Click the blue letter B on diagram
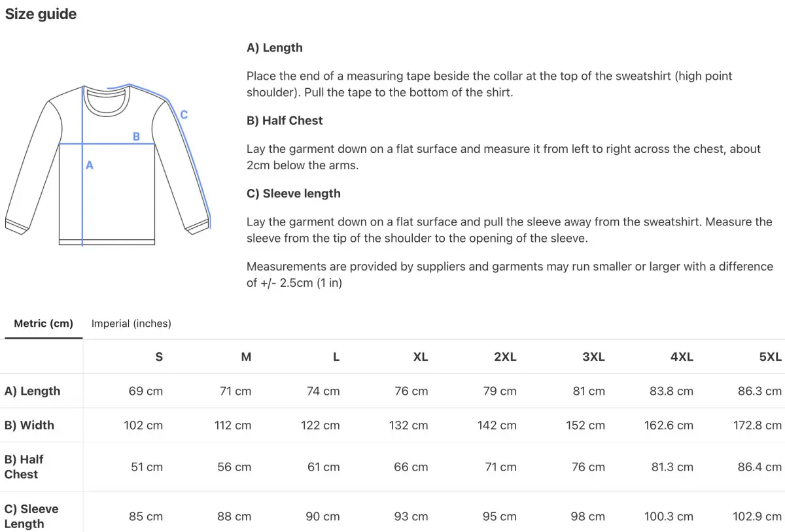 tap(136, 137)
